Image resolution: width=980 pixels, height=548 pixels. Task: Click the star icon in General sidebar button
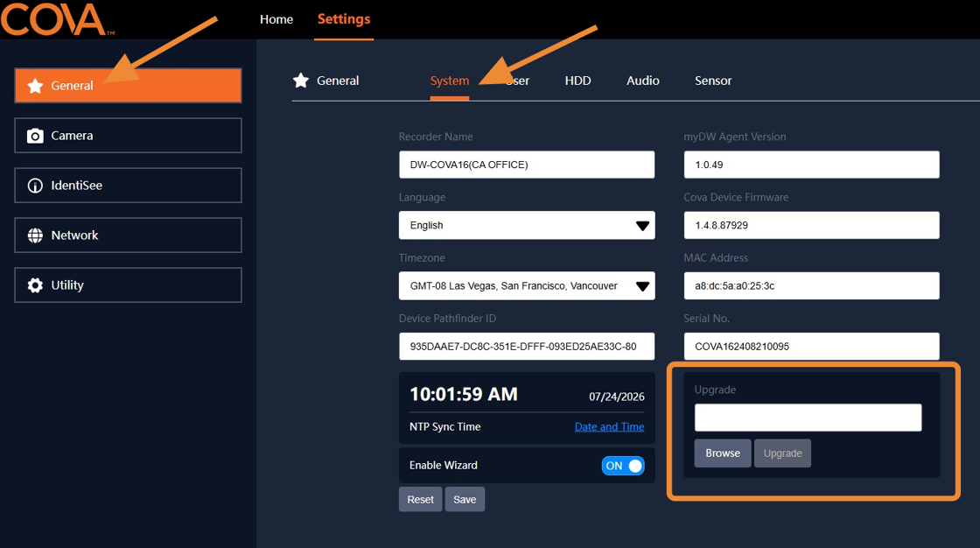click(x=35, y=86)
